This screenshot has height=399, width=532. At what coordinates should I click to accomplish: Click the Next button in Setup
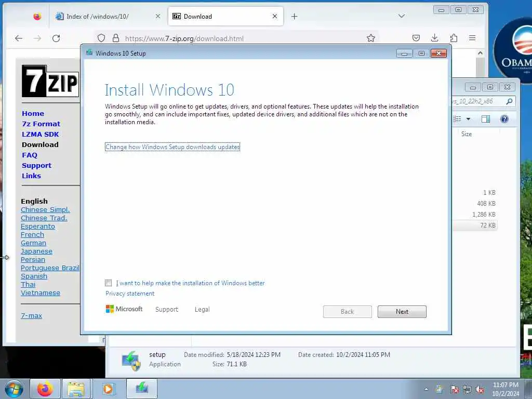point(402,312)
